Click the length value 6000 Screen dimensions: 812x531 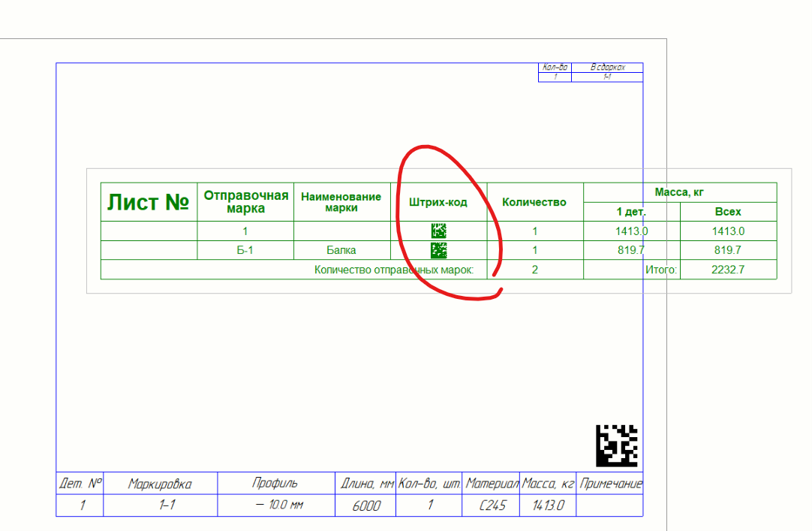[365, 505]
